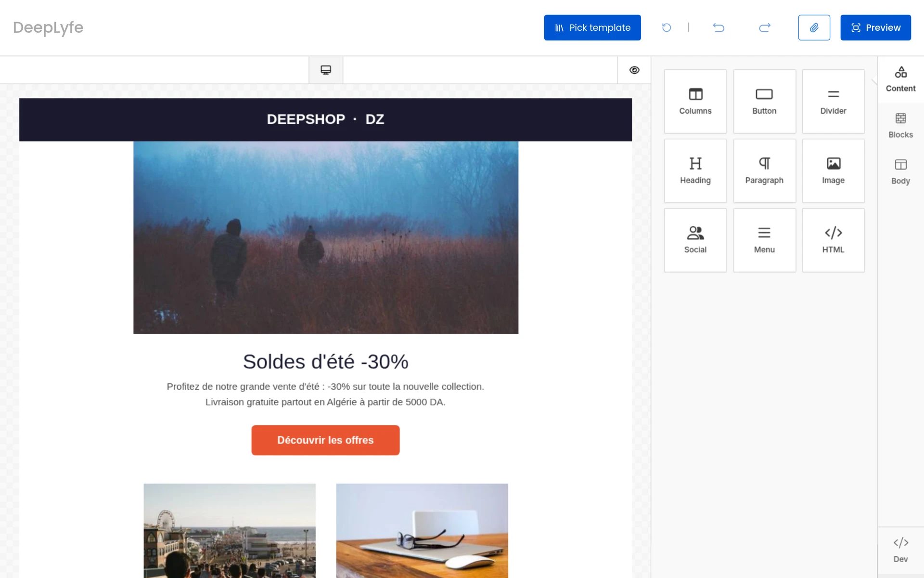Choose the Button content block

pos(764,101)
